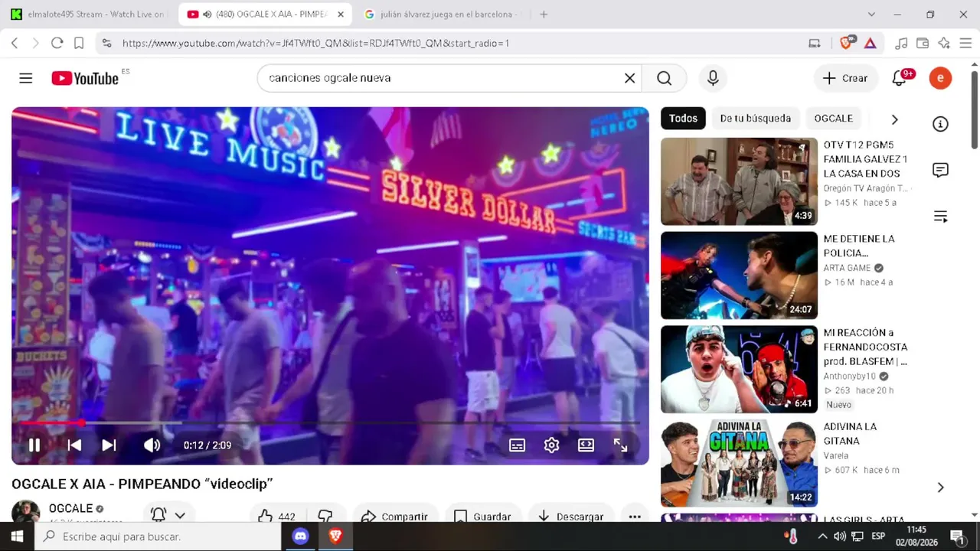This screenshot has width=980, height=551.
Task: Run search with the magnifier button
Action: point(664,78)
